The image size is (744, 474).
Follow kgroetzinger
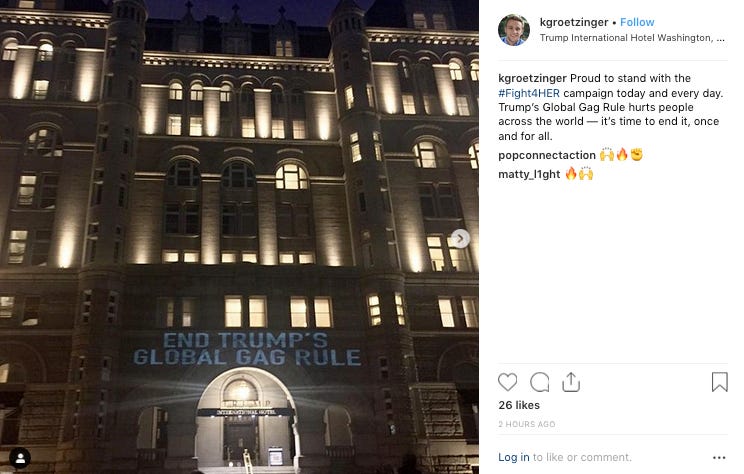[637, 22]
